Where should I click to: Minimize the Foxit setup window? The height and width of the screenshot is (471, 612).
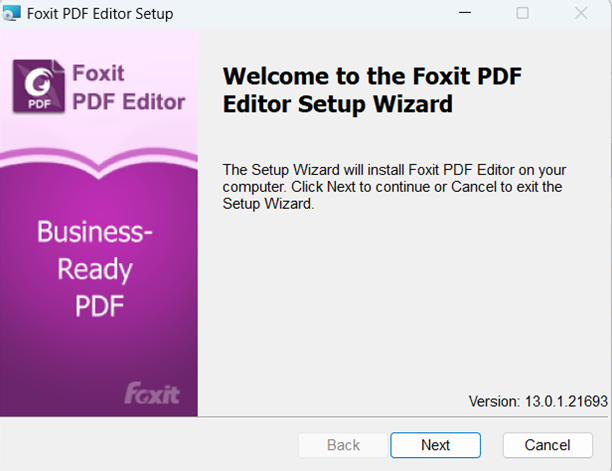[463, 14]
